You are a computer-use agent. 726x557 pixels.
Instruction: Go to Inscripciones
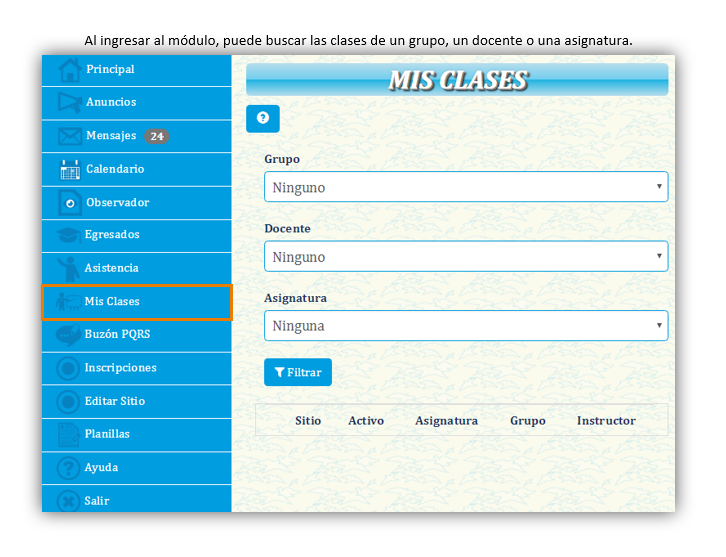pos(137,369)
